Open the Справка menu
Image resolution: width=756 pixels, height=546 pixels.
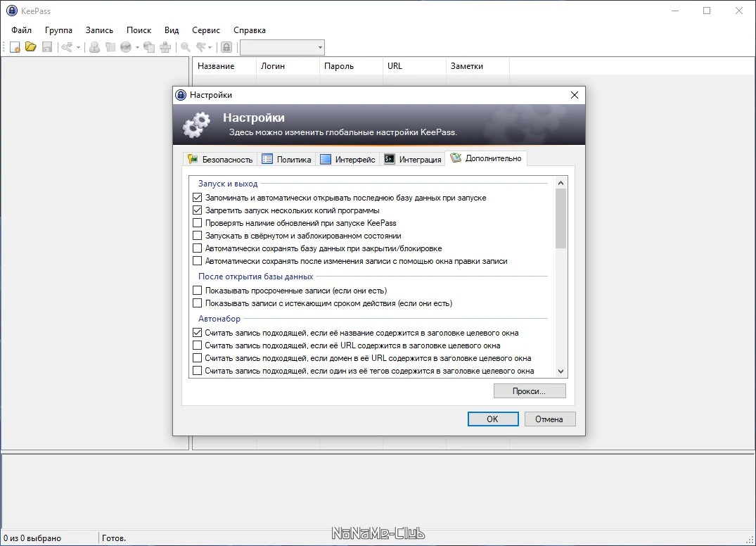tap(249, 30)
